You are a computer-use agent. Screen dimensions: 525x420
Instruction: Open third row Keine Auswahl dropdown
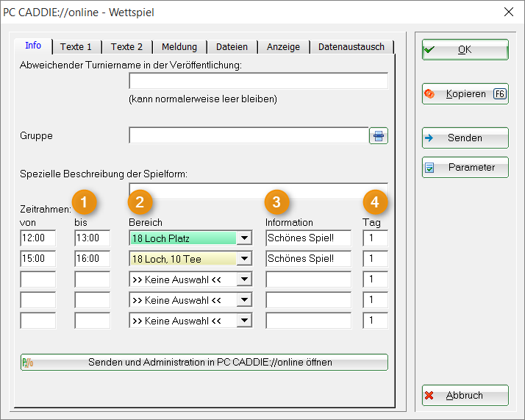pyautogui.click(x=244, y=280)
